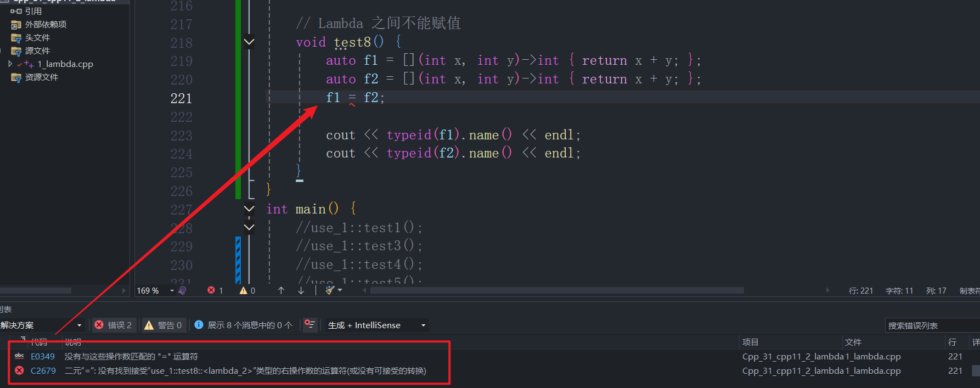Click the editor error count indicator showing 1
Viewport: 980px width, 388px height.
tap(215, 290)
